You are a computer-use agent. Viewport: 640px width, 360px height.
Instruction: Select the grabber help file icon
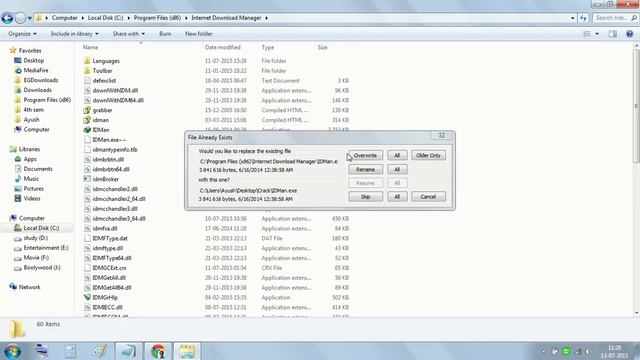pyautogui.click(x=87, y=110)
